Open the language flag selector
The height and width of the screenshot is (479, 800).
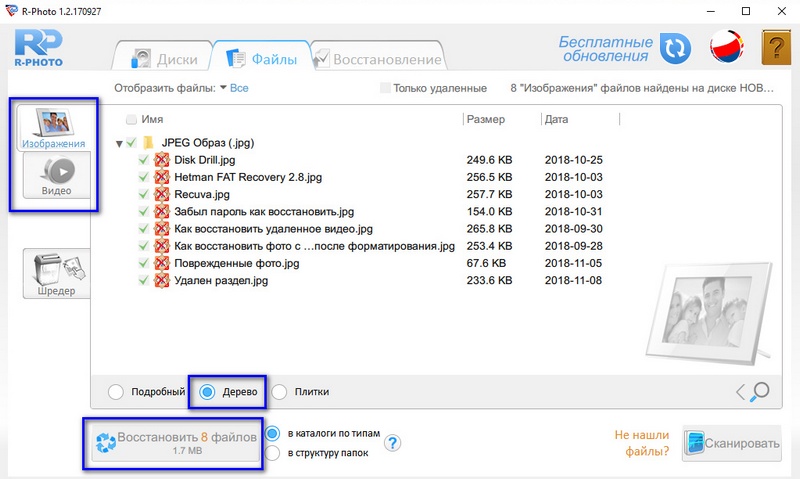[x=727, y=47]
